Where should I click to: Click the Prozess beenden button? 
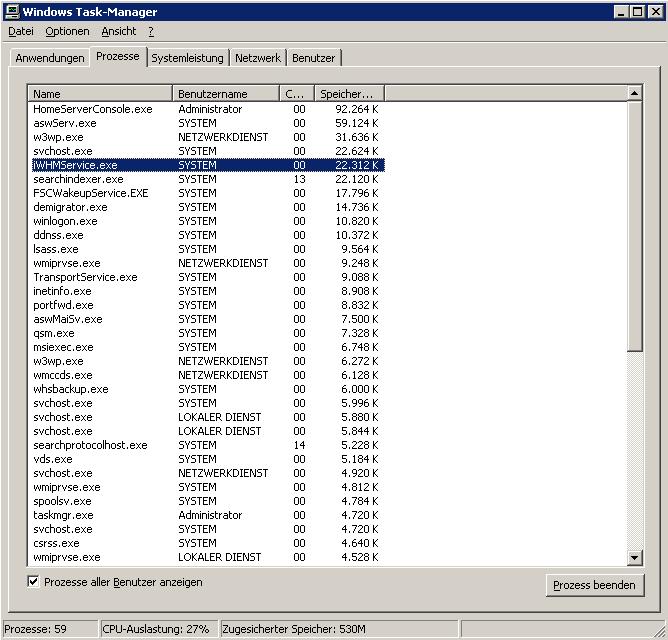point(594,585)
